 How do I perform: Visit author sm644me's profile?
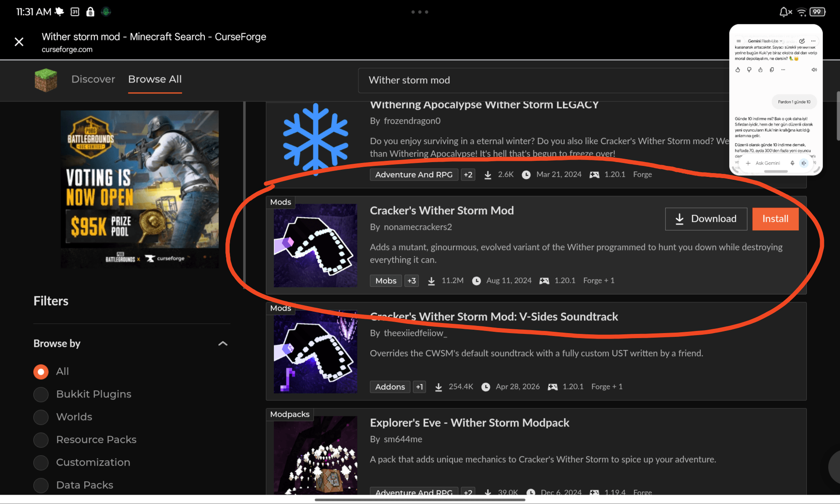(x=403, y=439)
